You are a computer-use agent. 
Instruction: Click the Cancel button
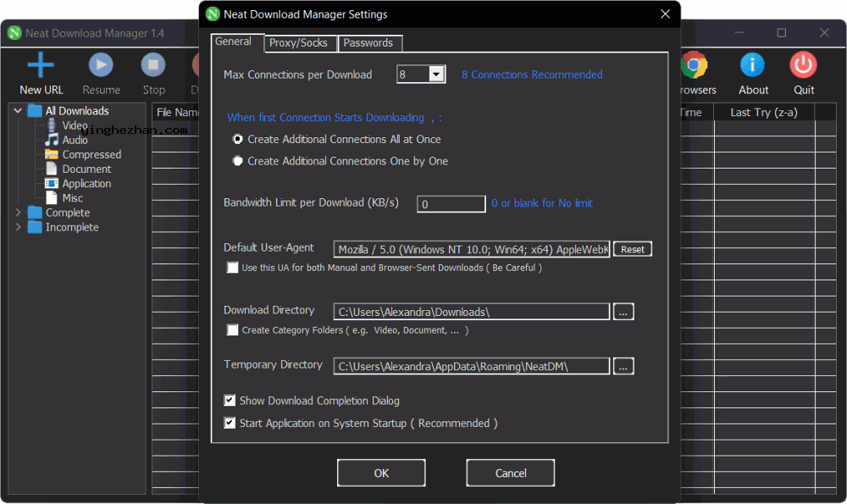[511, 474]
